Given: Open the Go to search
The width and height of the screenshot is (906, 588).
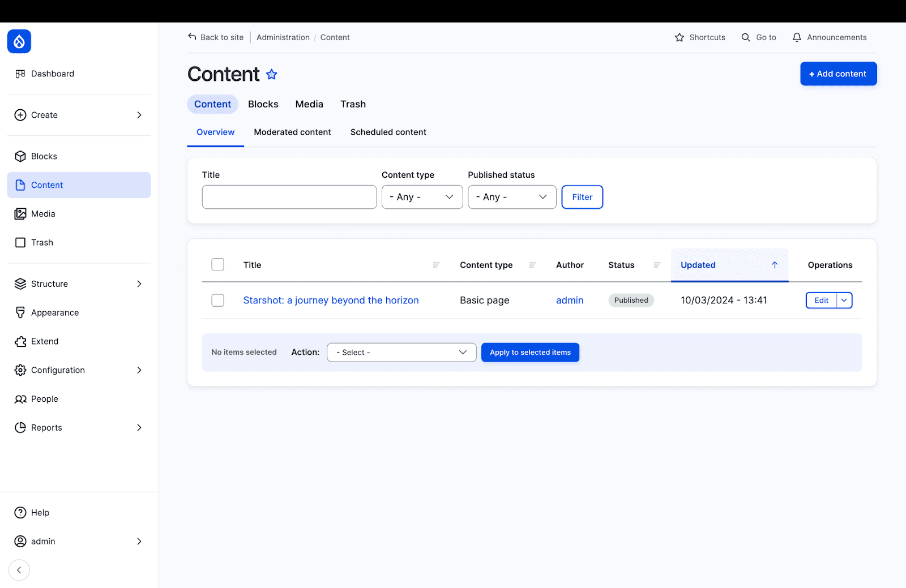Looking at the screenshot, I should point(759,37).
